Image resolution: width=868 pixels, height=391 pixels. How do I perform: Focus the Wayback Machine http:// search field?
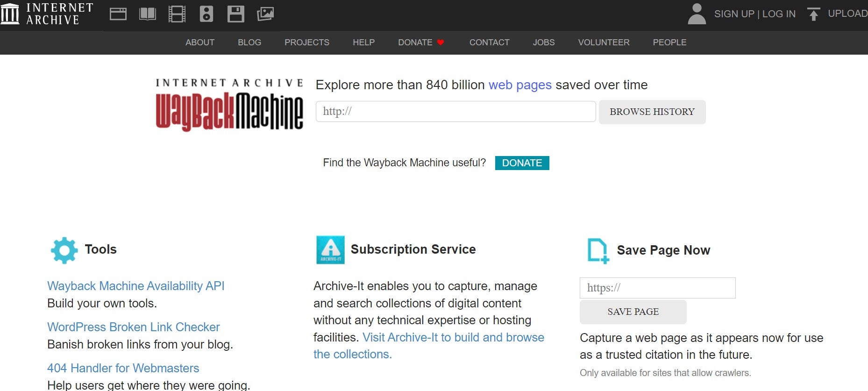tap(455, 112)
